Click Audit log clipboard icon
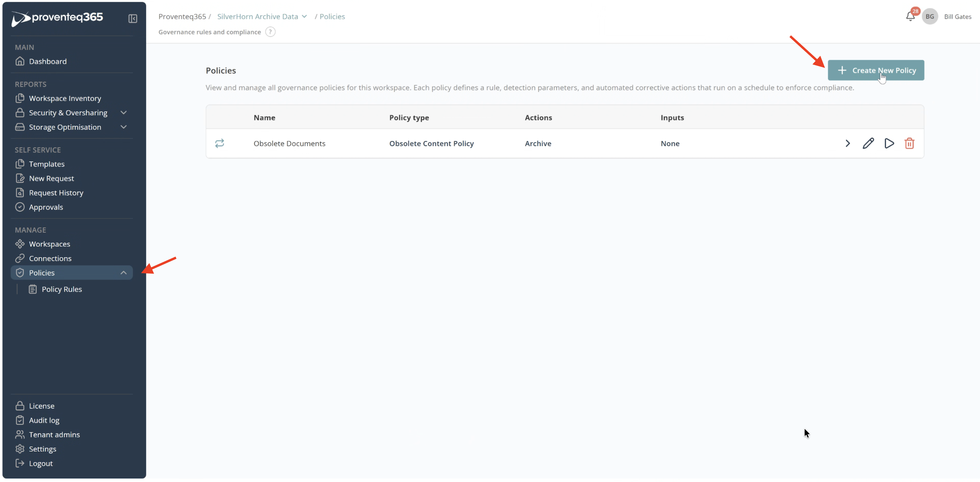The width and height of the screenshot is (980, 482). point(20,420)
